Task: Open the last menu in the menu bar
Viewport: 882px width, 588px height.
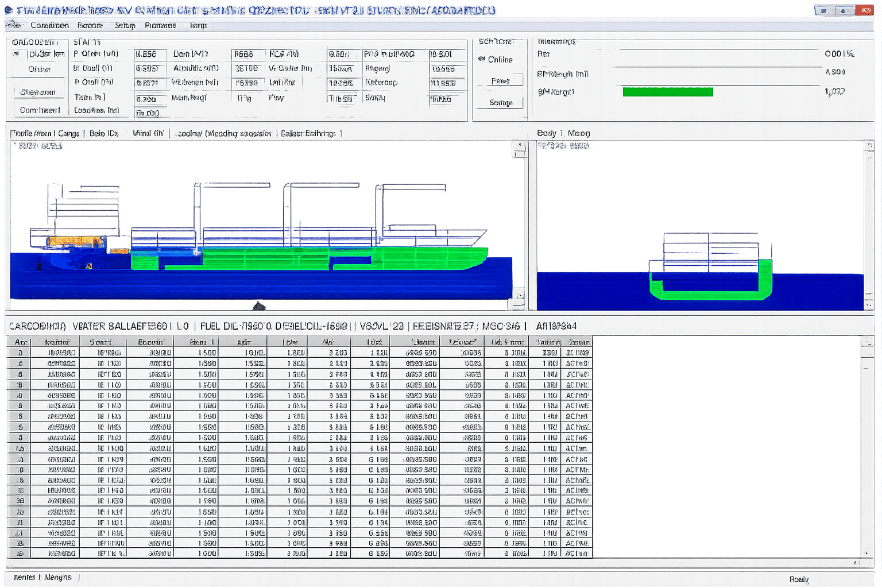Action: coord(198,25)
